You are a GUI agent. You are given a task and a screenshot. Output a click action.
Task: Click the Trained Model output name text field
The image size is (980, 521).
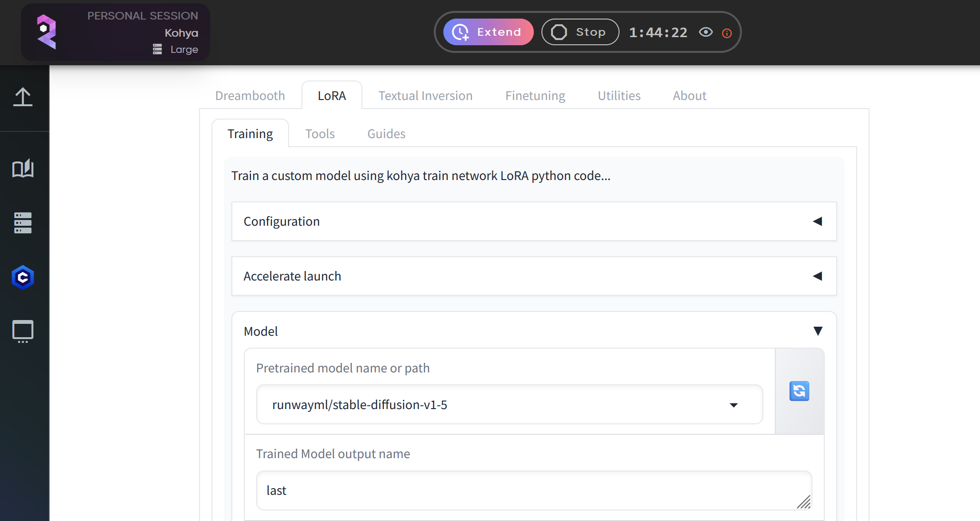click(533, 491)
